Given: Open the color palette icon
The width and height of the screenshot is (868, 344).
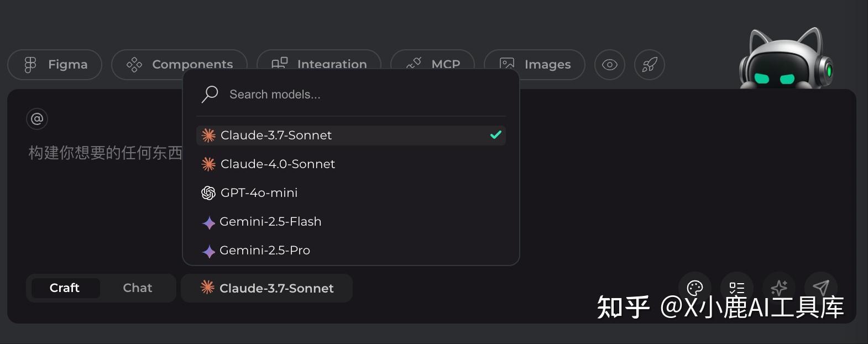Looking at the screenshot, I should click(x=694, y=287).
